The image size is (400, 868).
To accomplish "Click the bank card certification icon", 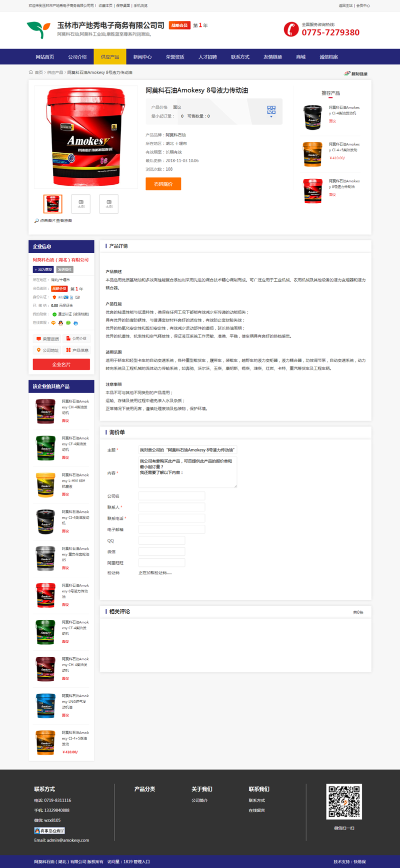I will pyautogui.click(x=66, y=297).
